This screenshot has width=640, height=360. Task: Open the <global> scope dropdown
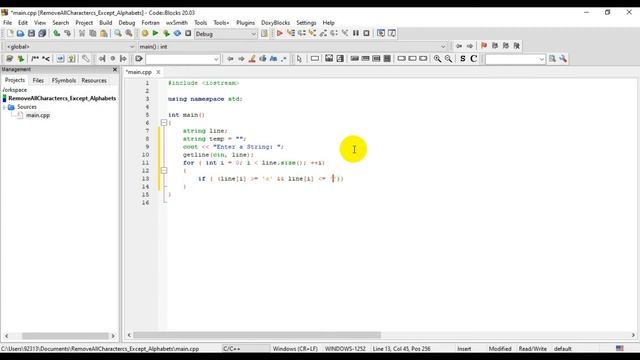(70, 47)
